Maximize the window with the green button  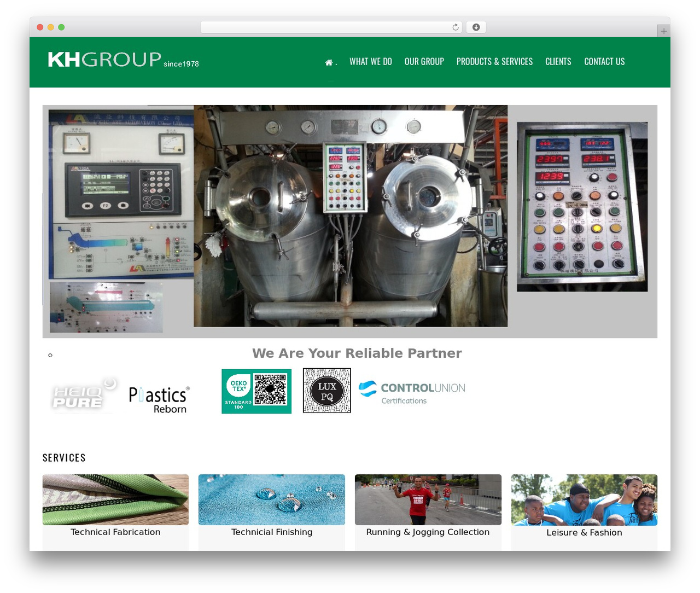(x=61, y=27)
